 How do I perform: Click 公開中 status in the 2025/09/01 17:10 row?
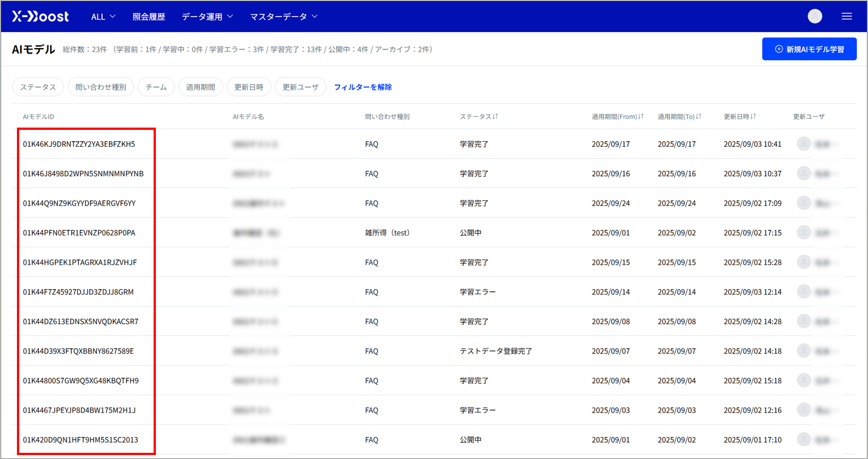(470, 440)
